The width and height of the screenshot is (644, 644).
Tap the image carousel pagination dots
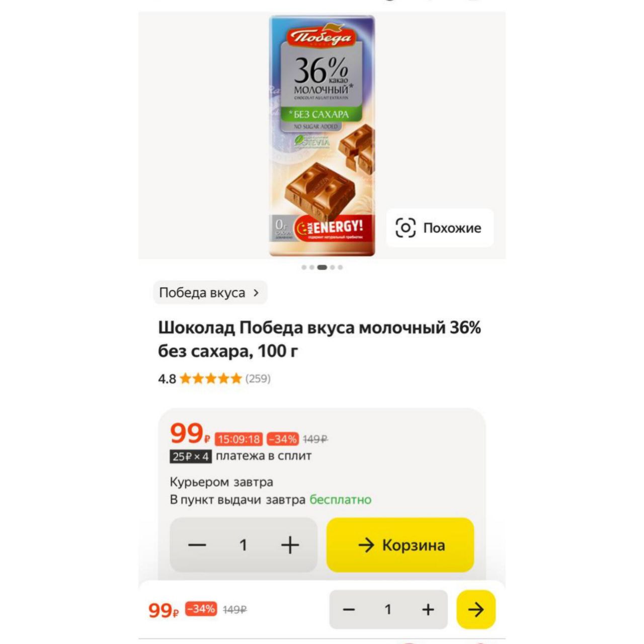click(322, 267)
